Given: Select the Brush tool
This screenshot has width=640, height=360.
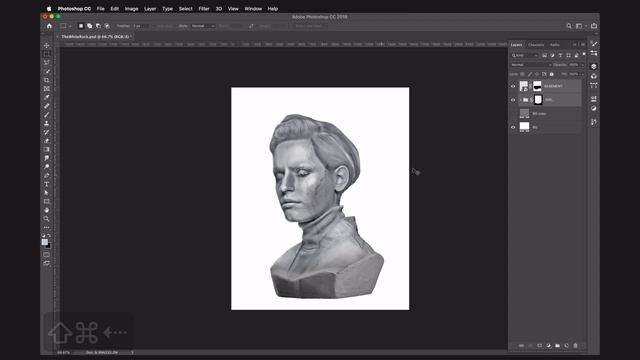Looking at the screenshot, I should coord(47,115).
